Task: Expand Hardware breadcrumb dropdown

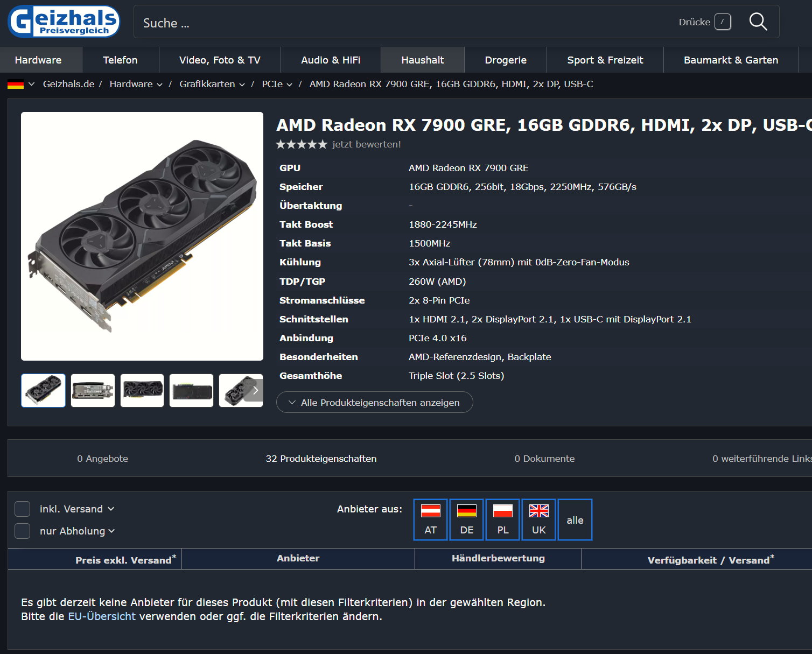Action: [159, 85]
